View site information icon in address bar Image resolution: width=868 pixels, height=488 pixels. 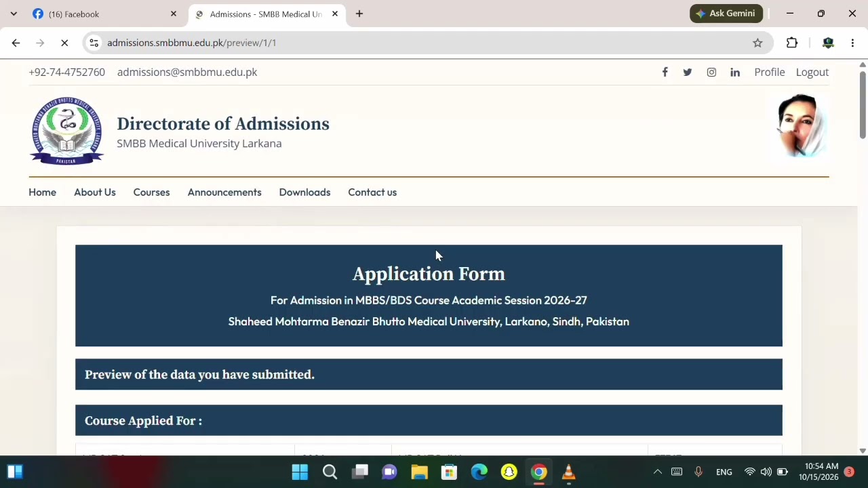[94, 43]
